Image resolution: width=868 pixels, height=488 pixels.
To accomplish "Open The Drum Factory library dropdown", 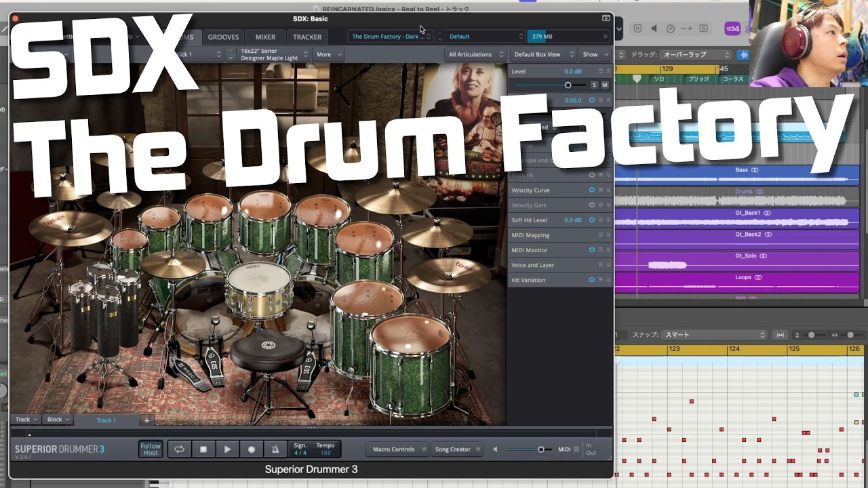I will 391,37.
